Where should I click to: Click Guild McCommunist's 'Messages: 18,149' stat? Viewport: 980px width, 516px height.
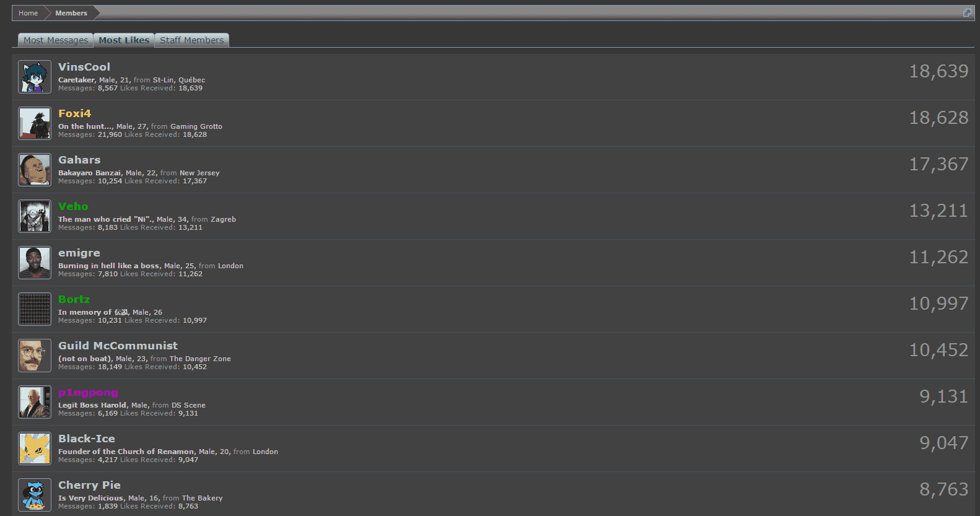click(x=90, y=367)
